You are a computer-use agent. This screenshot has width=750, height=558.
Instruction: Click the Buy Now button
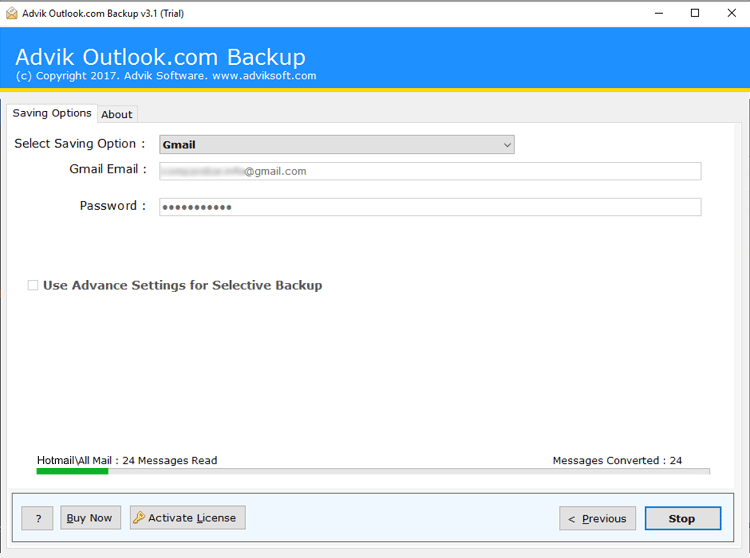point(90,518)
